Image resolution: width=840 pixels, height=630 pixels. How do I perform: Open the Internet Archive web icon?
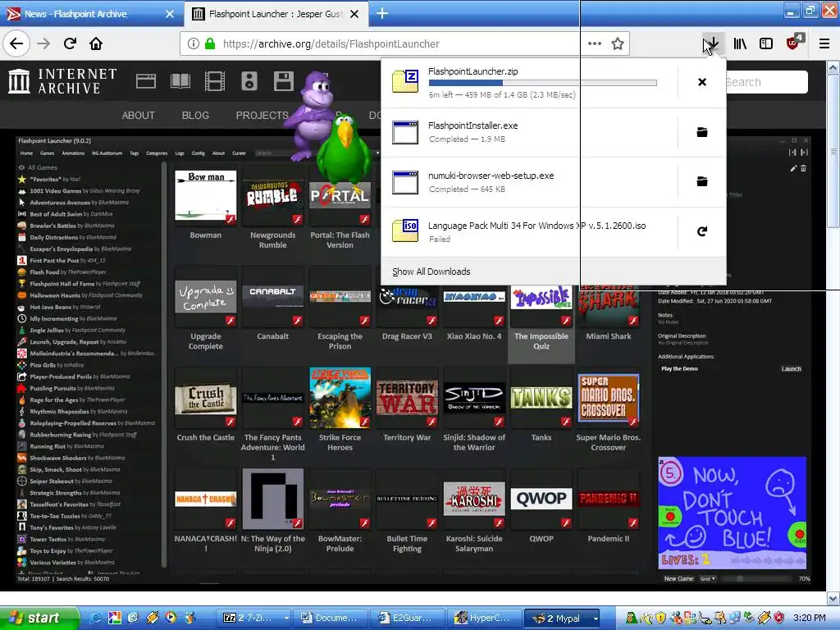coord(146,81)
